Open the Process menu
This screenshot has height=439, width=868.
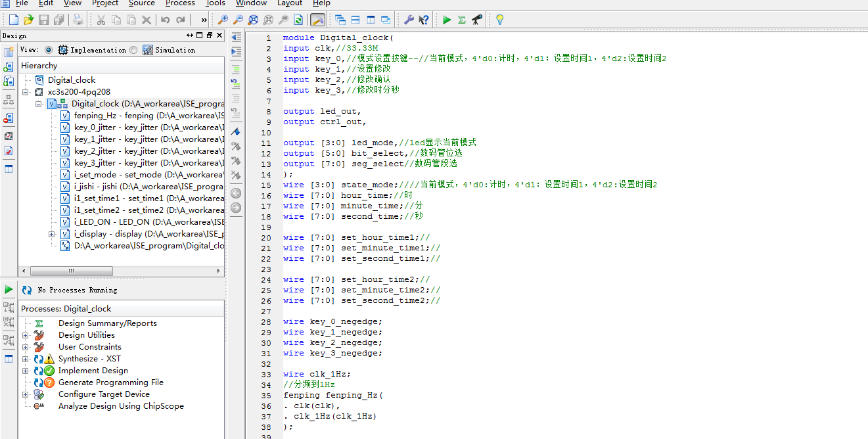click(180, 3)
